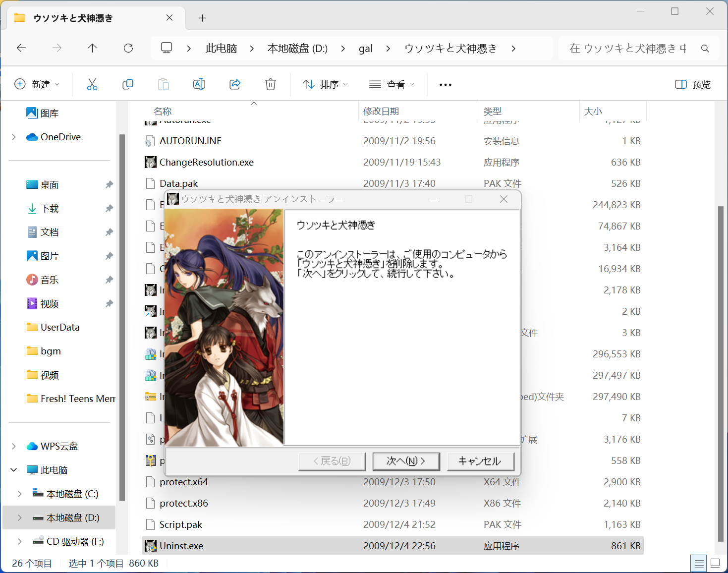Open the 查看 view dropdown
The width and height of the screenshot is (728, 573).
(x=392, y=84)
